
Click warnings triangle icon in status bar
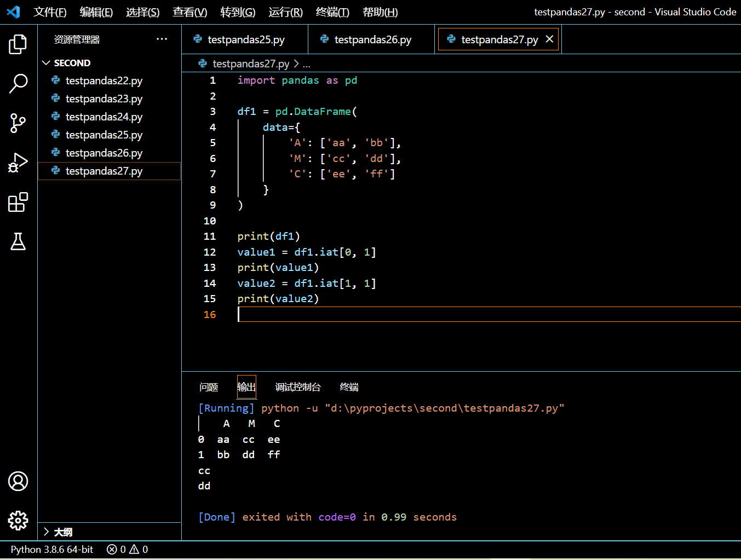[x=134, y=549]
